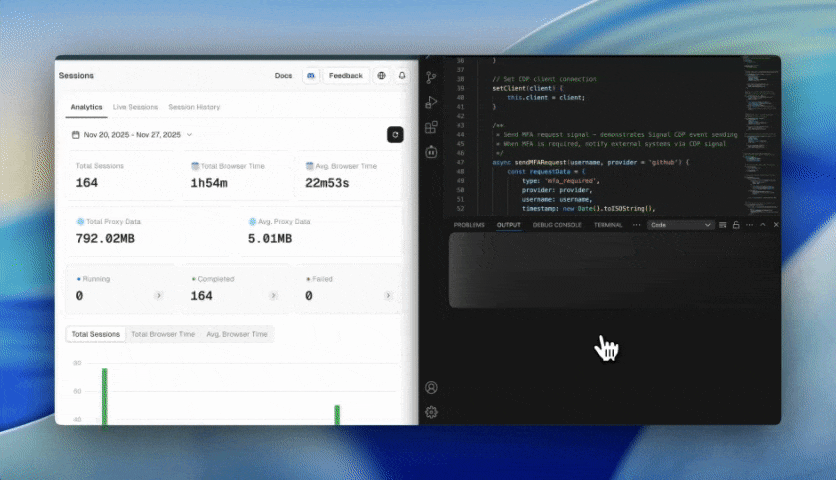836x480 pixels.
Task: Toggle the output scroll lock icon
Action: pyautogui.click(x=736, y=225)
